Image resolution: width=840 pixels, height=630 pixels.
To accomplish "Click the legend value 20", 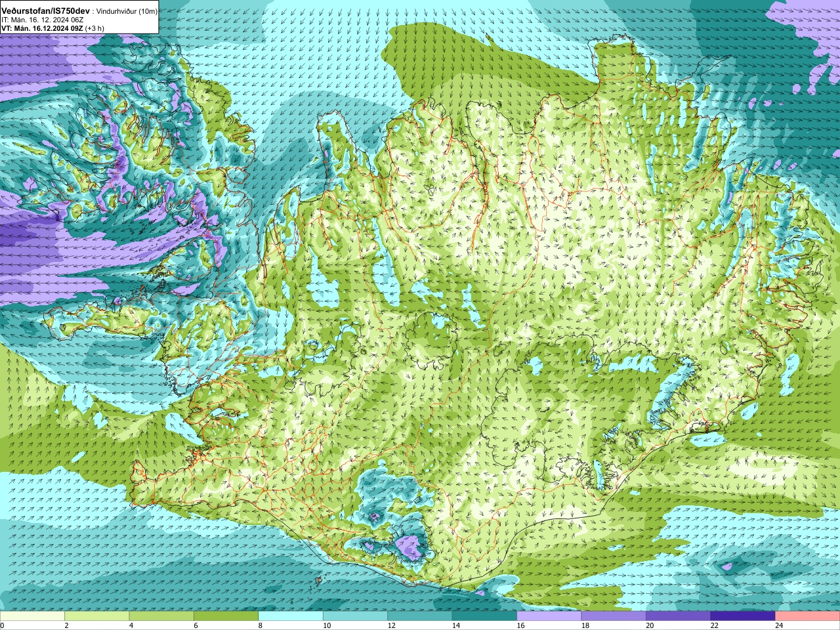I will [x=650, y=625].
